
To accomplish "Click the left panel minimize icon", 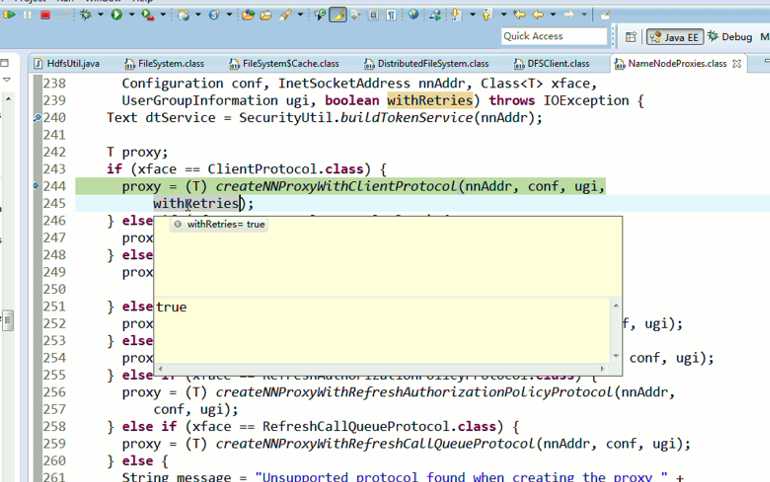I will point(4,63).
